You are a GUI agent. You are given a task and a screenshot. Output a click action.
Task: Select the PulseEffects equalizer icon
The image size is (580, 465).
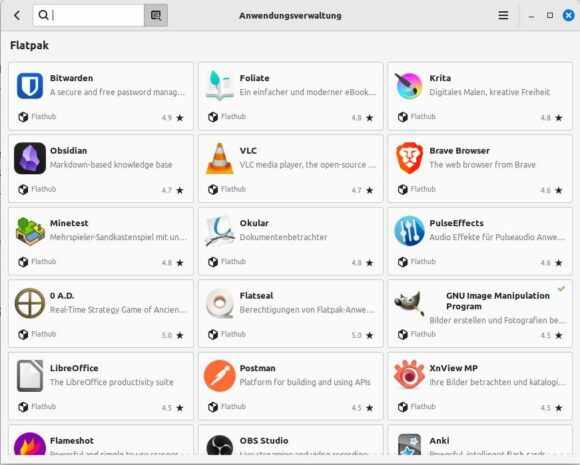pos(409,231)
